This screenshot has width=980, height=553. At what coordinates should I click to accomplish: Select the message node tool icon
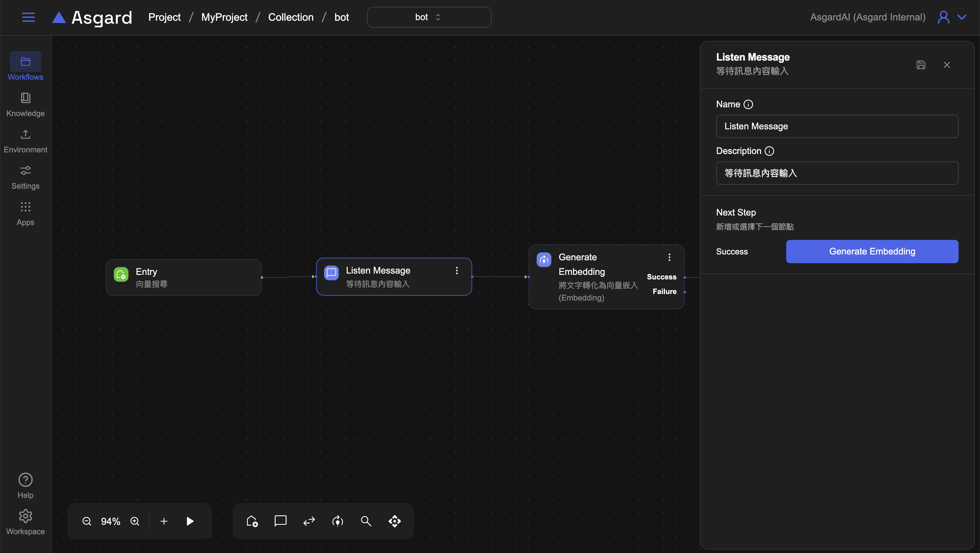pyautogui.click(x=280, y=521)
